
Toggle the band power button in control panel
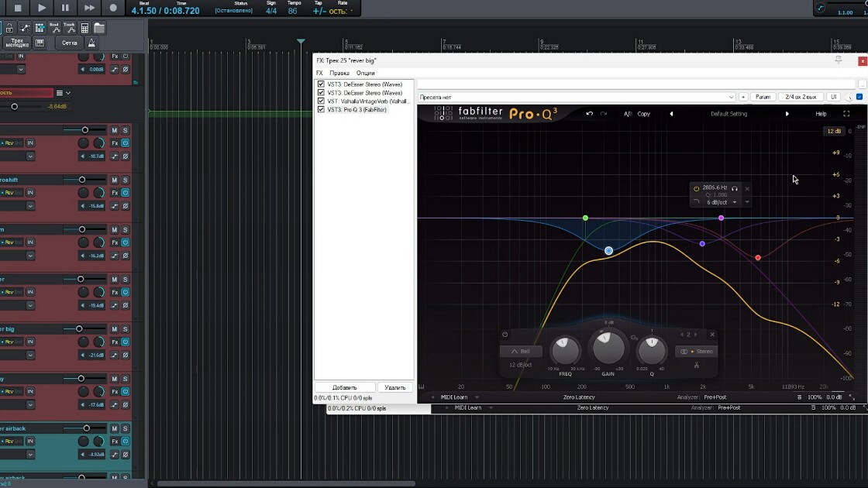(505, 334)
